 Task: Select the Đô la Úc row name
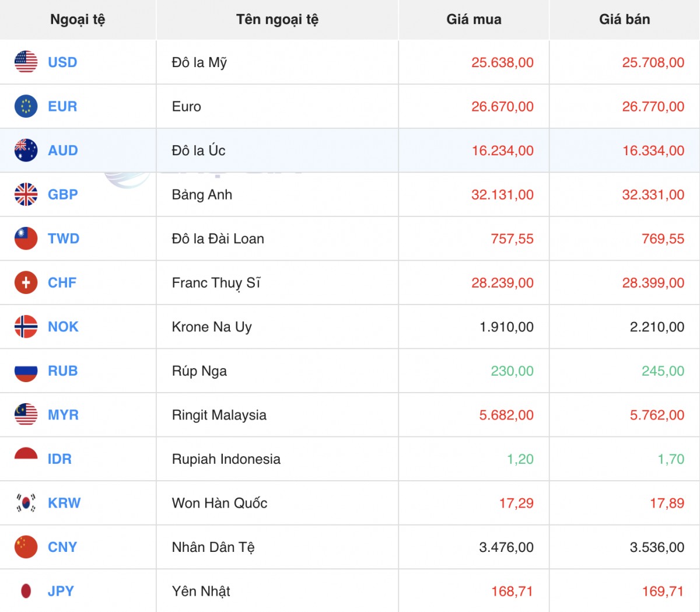[198, 151]
